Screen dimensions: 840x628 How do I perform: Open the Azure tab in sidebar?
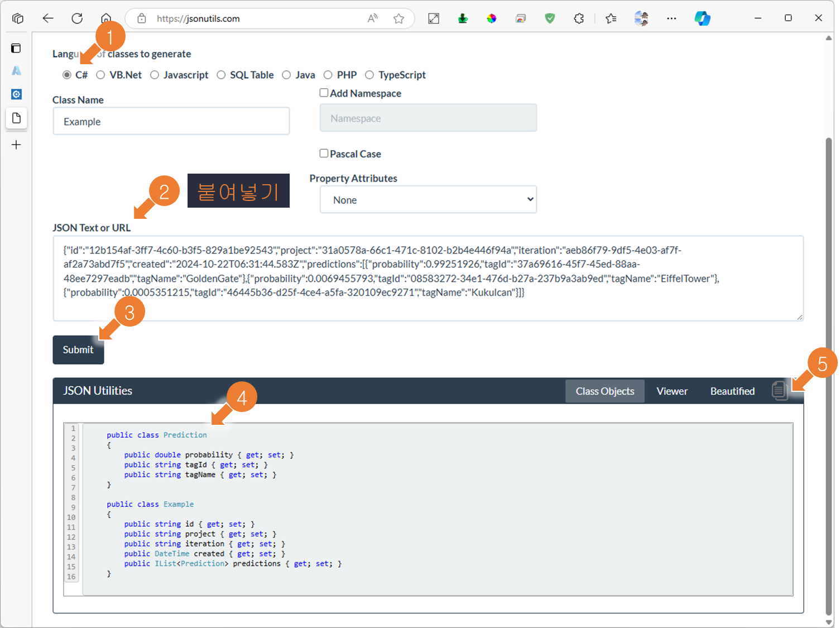tap(16, 70)
